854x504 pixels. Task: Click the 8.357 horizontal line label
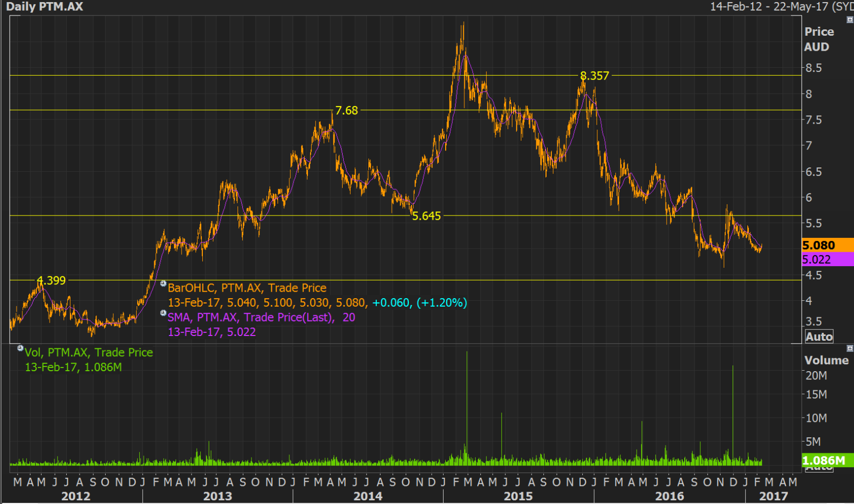[595, 76]
